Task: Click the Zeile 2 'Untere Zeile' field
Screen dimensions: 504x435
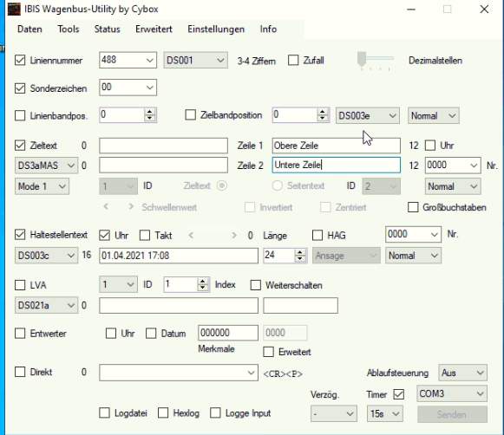Action: [x=337, y=165]
